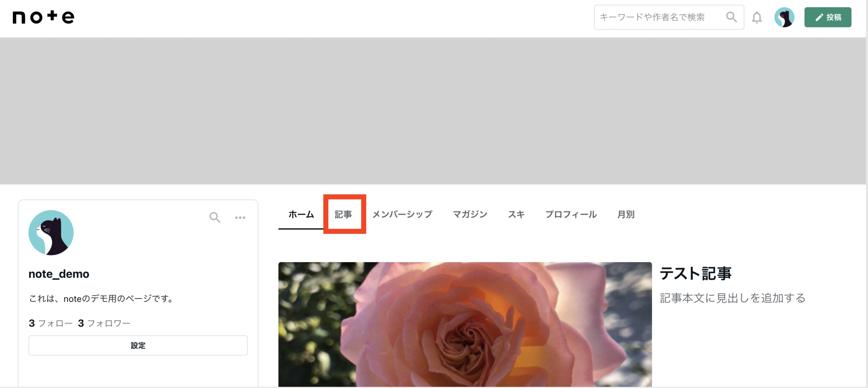Open the 3 フォロワー followers link
Image resolution: width=868 pixels, height=388 pixels.
[x=104, y=323]
